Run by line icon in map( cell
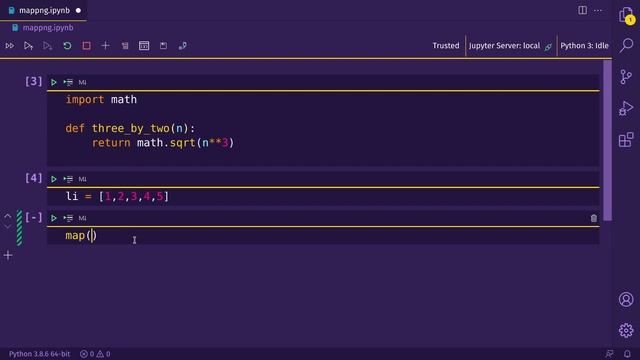Image resolution: width=640 pixels, height=360 pixels. coord(68,218)
